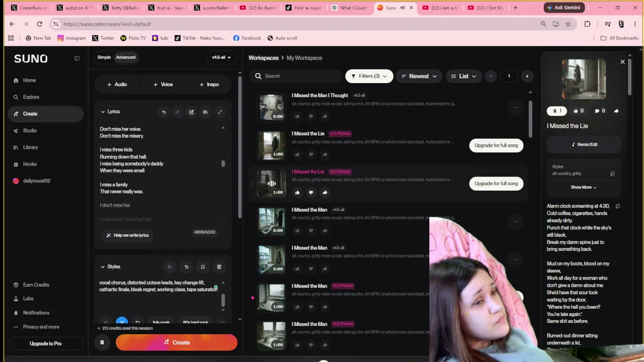Image resolution: width=644 pixels, height=362 pixels.
Task: Click the styles box scrollbar thumb
Action: point(223,300)
